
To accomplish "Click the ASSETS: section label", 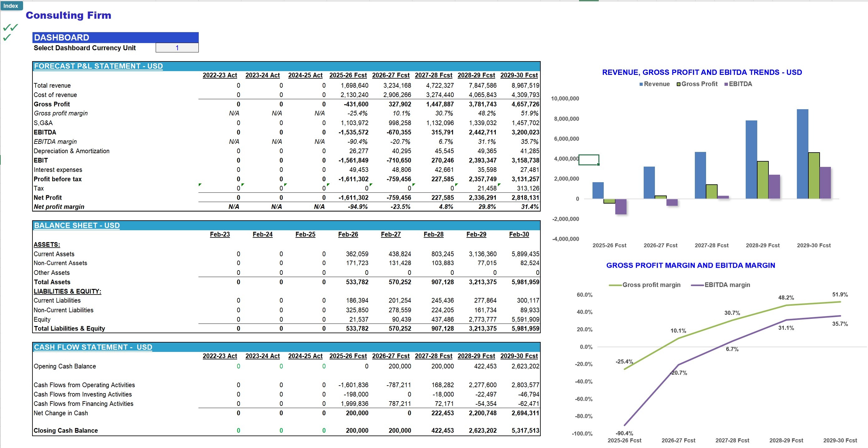I will pos(47,245).
